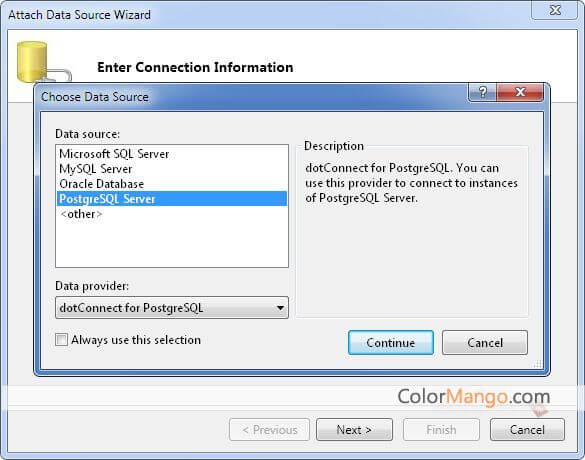Close the Choose Data Source dialog
The width and height of the screenshot is (585, 460).
[x=520, y=92]
